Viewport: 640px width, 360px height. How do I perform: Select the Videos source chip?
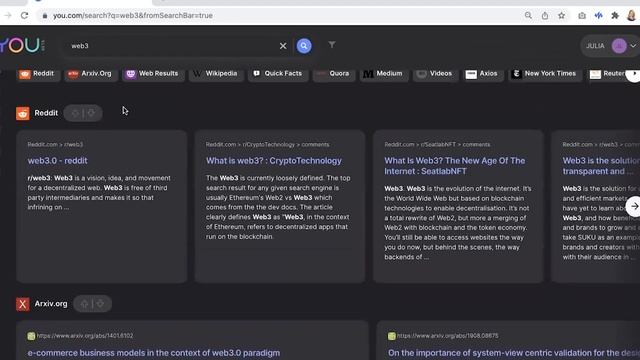(435, 74)
